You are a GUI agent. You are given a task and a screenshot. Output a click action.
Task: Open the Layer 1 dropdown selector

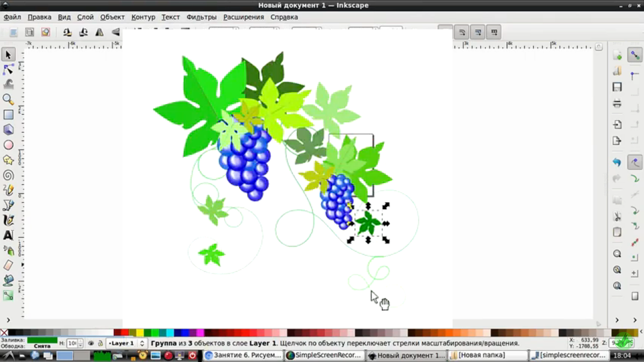[127, 343]
